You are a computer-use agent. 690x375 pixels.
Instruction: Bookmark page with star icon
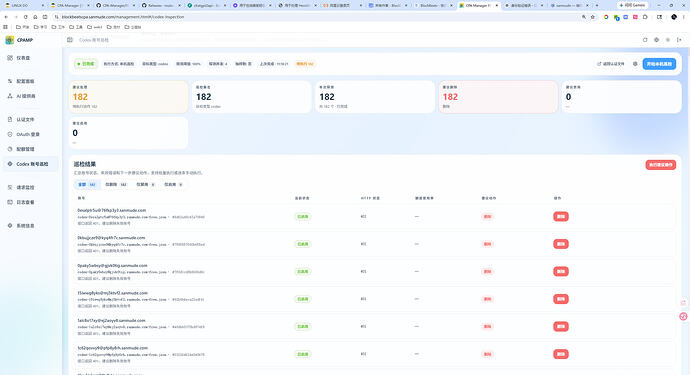coord(593,17)
